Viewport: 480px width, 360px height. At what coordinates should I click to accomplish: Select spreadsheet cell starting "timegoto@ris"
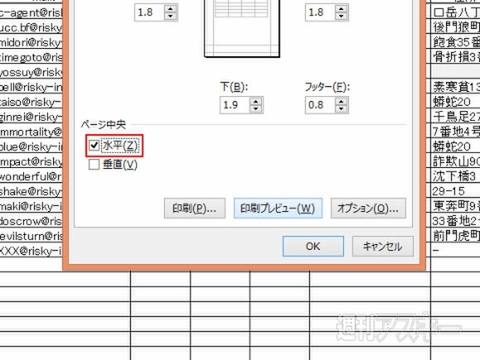(31, 57)
